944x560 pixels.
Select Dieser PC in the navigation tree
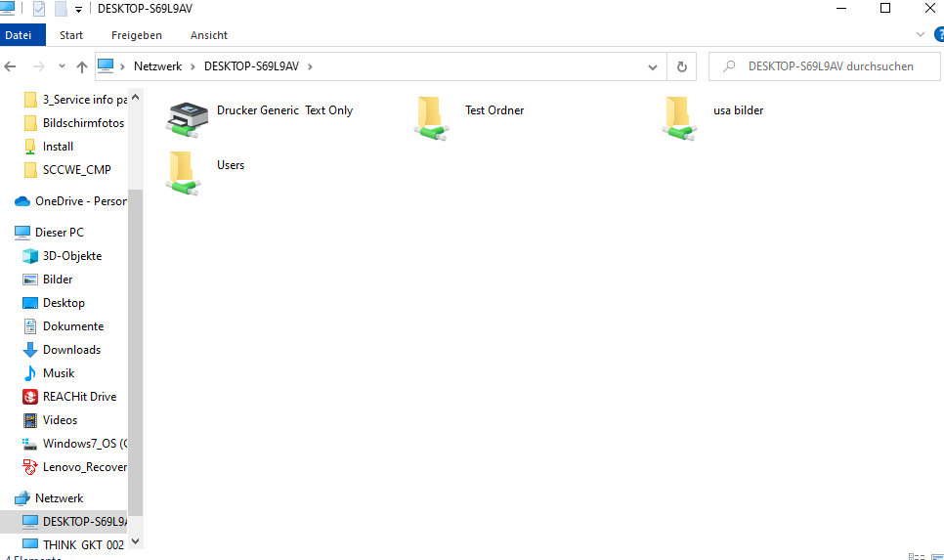(x=59, y=233)
